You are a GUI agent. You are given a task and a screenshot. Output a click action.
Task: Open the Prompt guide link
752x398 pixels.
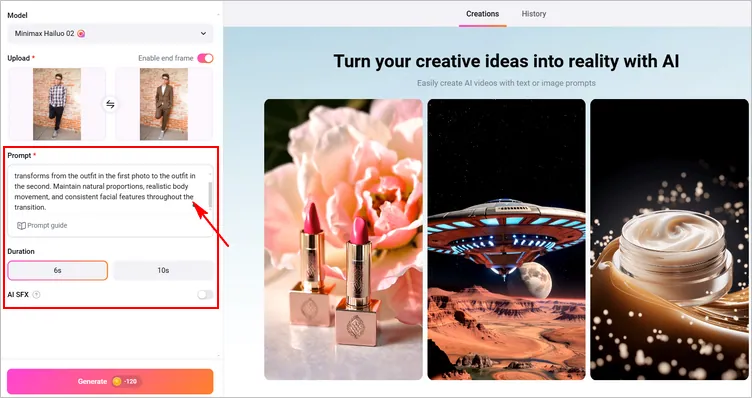[x=42, y=225]
